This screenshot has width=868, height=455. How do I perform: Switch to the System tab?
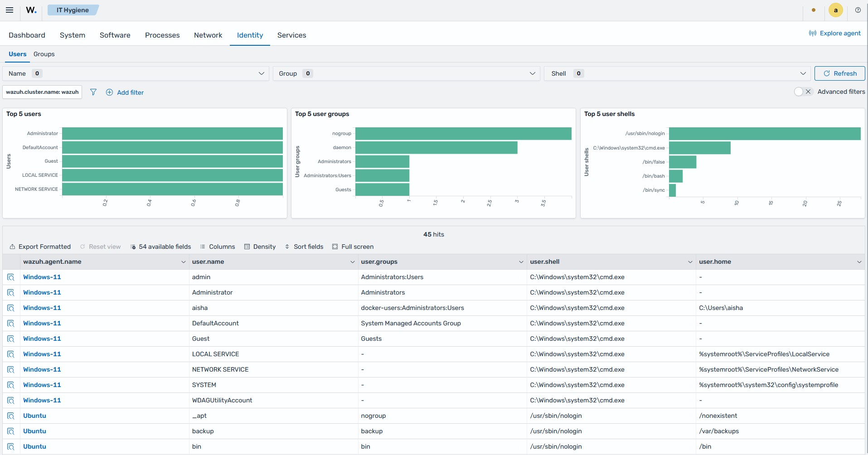(73, 35)
